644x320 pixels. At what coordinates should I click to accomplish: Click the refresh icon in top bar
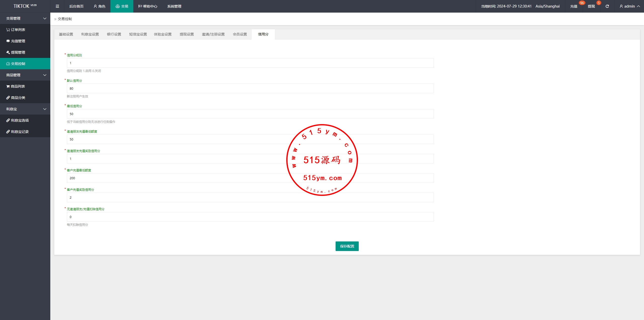[607, 6]
